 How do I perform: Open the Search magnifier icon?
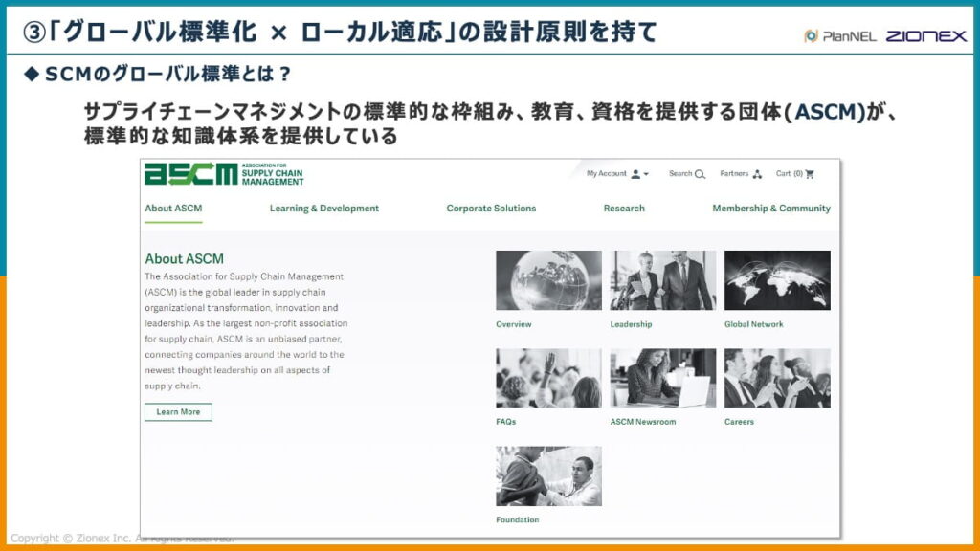pos(700,173)
